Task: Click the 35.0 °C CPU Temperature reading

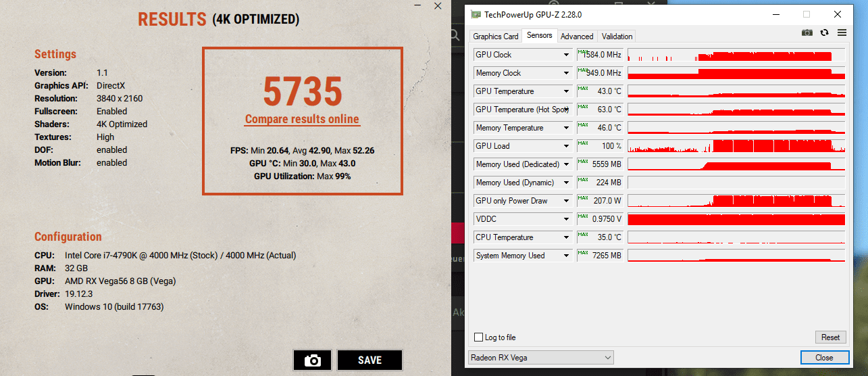Action: tap(600, 237)
